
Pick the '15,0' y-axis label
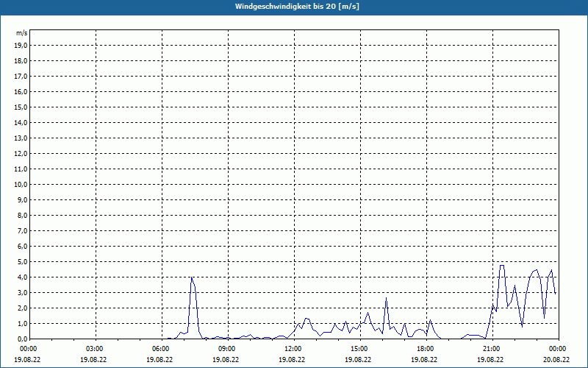[x=21, y=107]
